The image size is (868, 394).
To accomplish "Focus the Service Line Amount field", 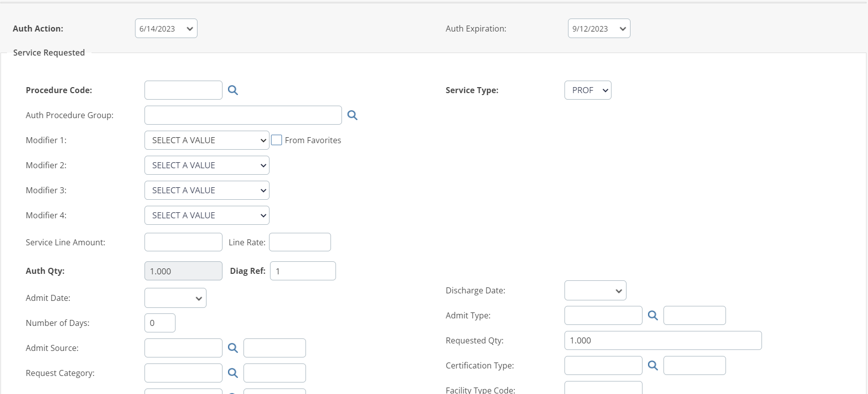I will (183, 242).
